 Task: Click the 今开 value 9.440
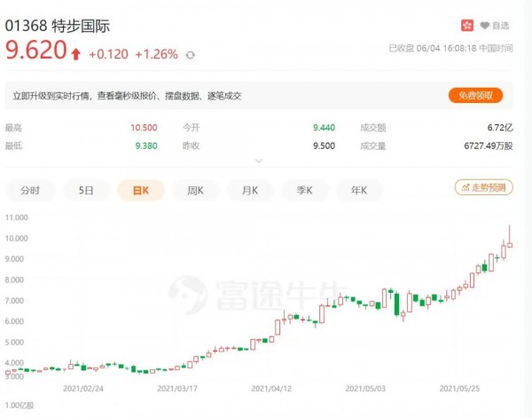click(x=324, y=128)
